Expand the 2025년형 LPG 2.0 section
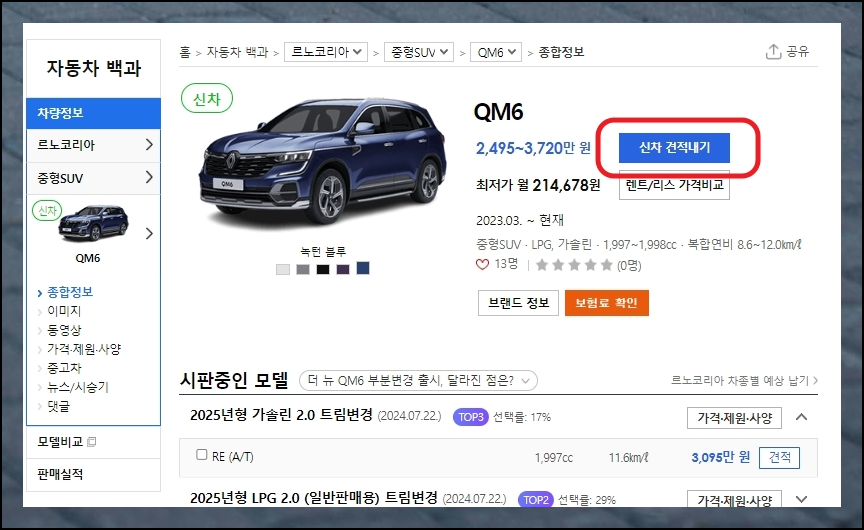The width and height of the screenshot is (864, 530). 802,500
